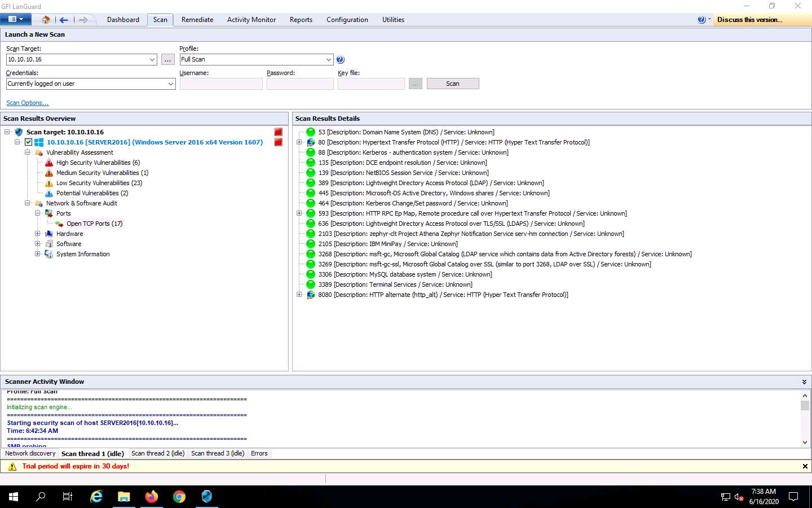Screen dimensions: 812x508
Task: Click the Potential Vulnerabilities blue icon
Action: [49, 193]
